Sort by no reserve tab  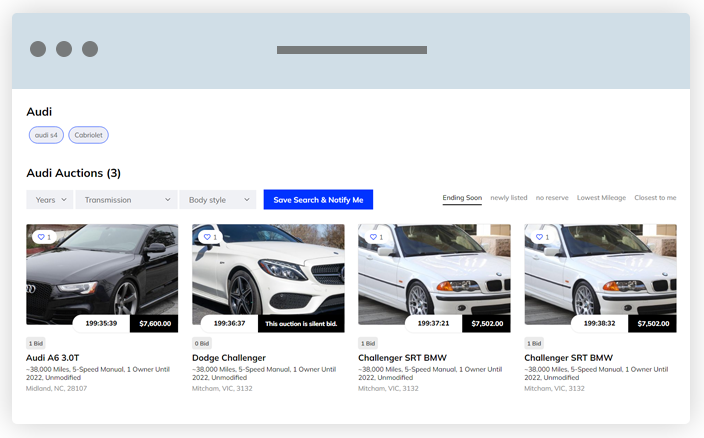point(552,198)
